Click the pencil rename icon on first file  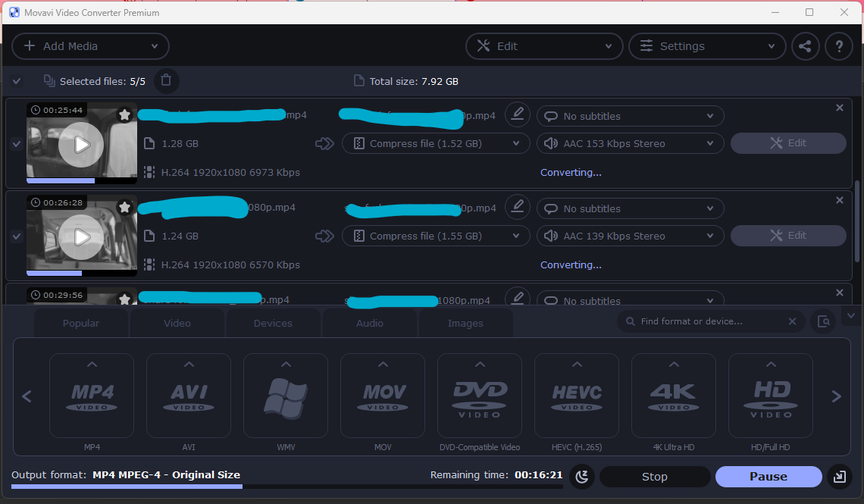[x=518, y=114]
